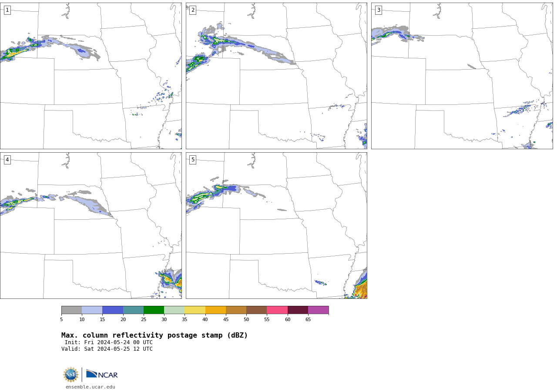Click the panel number 3 label
Screen dimensions: 557x392
pos(378,10)
